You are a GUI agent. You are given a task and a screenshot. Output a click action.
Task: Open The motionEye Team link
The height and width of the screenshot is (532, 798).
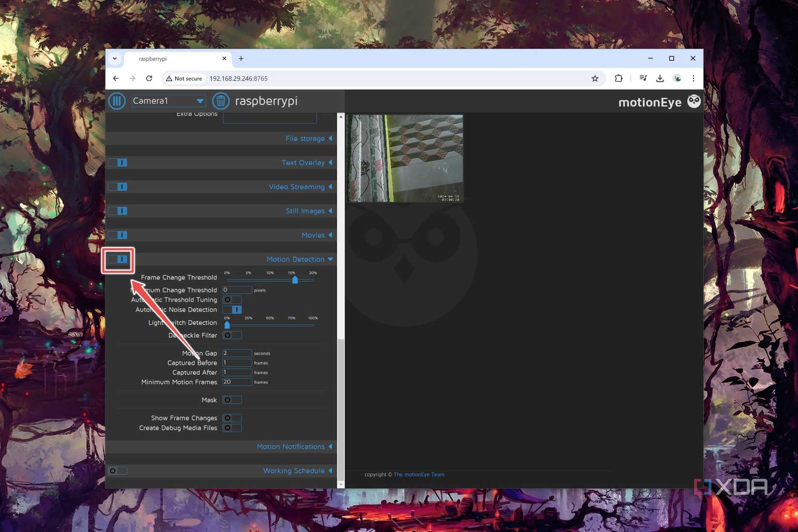[x=419, y=474]
